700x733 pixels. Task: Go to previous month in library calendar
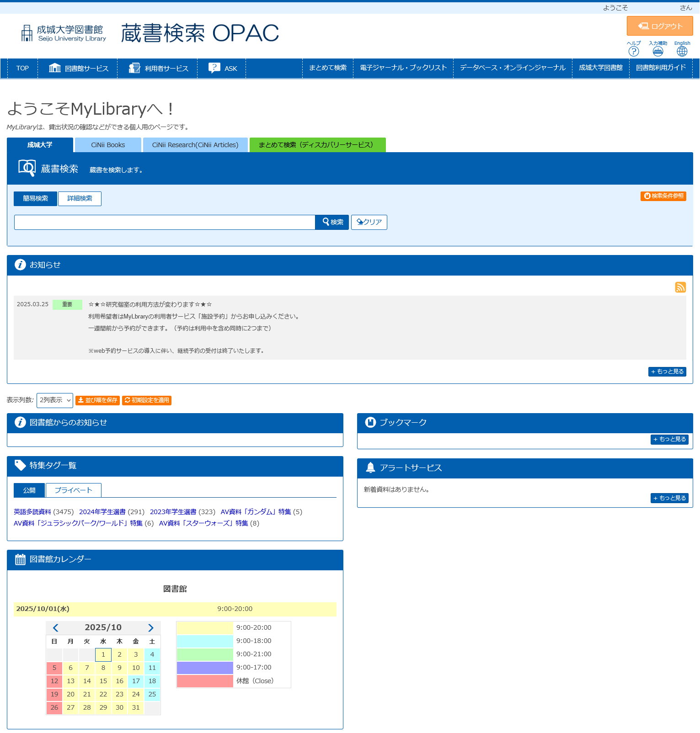[56, 628]
